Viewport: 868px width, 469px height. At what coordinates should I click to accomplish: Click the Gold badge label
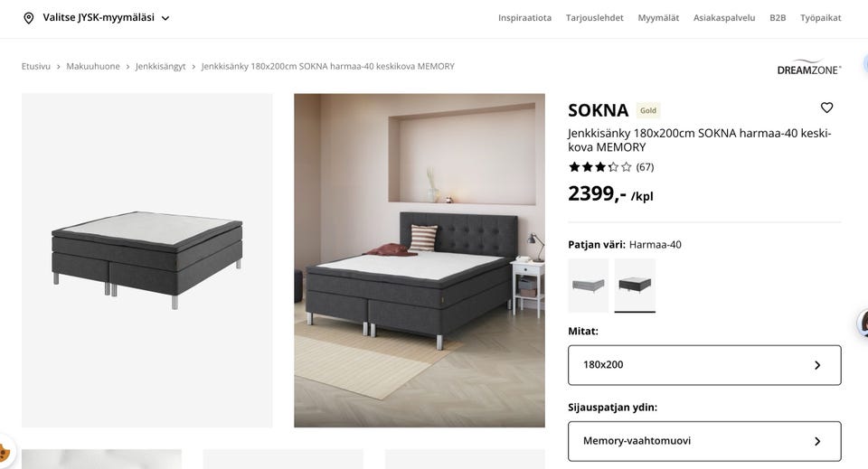click(x=647, y=110)
